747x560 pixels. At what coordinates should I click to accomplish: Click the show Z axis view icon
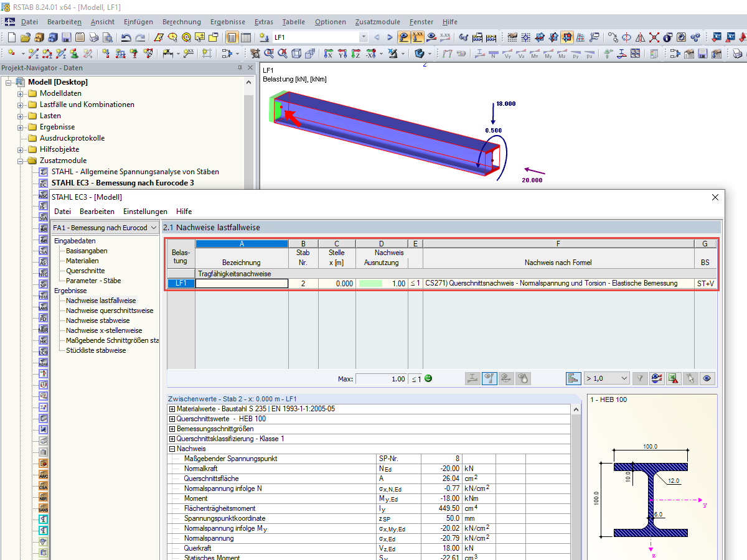point(356,54)
